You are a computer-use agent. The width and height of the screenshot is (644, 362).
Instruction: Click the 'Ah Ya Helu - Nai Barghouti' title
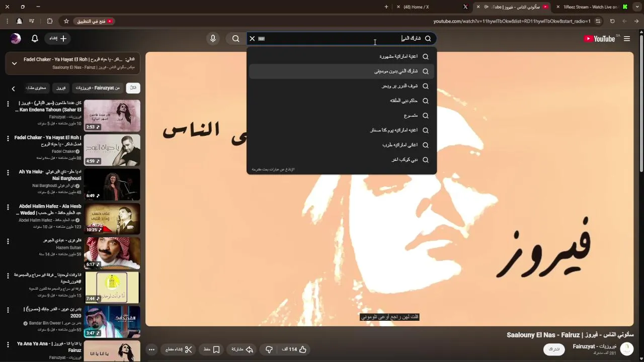[x=50, y=175]
